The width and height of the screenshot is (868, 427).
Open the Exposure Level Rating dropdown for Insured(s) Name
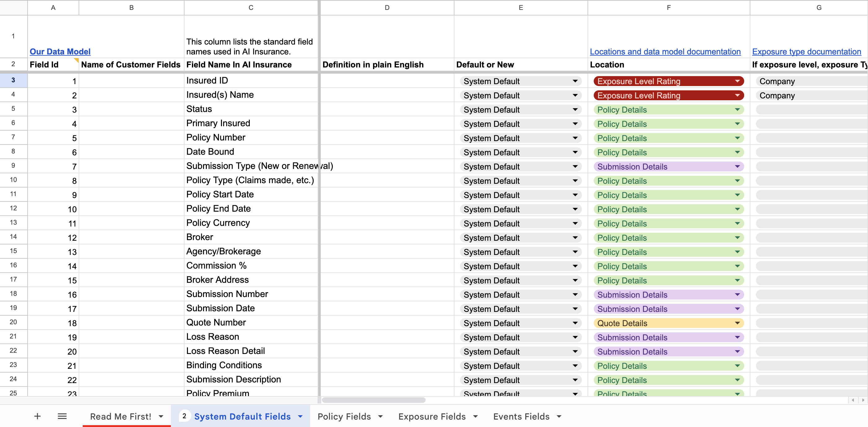coord(738,95)
